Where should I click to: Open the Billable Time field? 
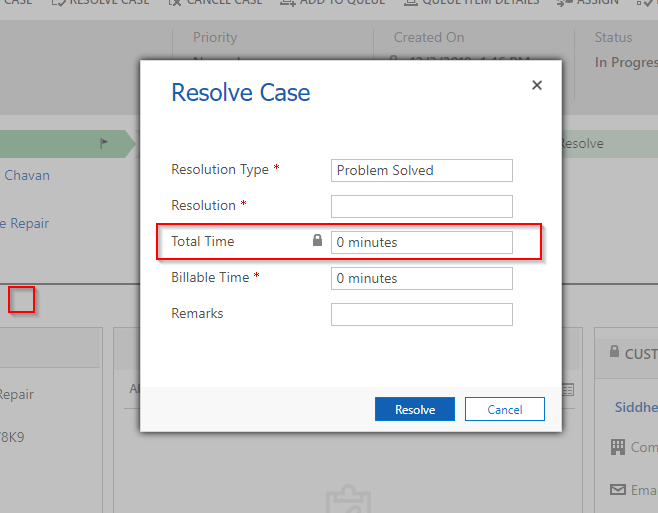421,278
